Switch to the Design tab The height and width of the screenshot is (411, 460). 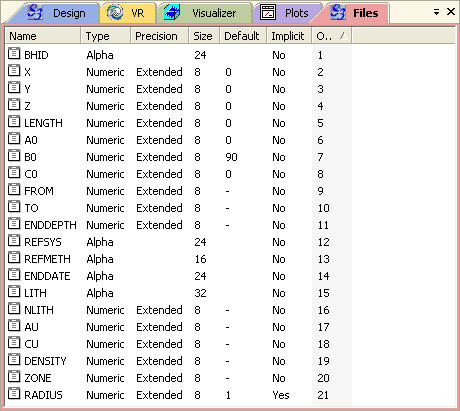pyautogui.click(x=56, y=13)
